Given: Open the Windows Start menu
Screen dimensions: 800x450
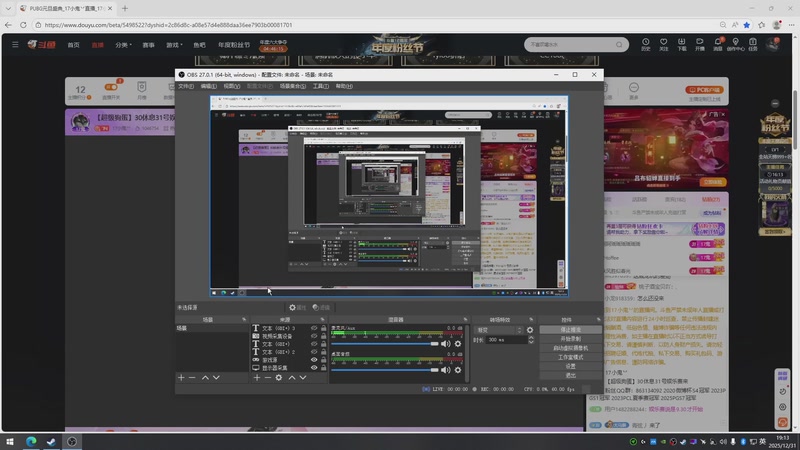Looking at the screenshot, I should point(10,441).
